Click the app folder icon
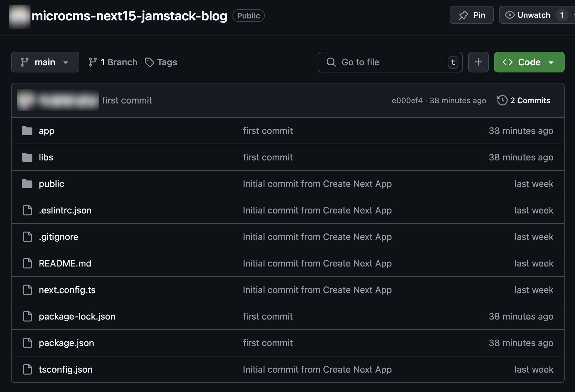Viewport: 575px width, 392px height. click(x=27, y=131)
